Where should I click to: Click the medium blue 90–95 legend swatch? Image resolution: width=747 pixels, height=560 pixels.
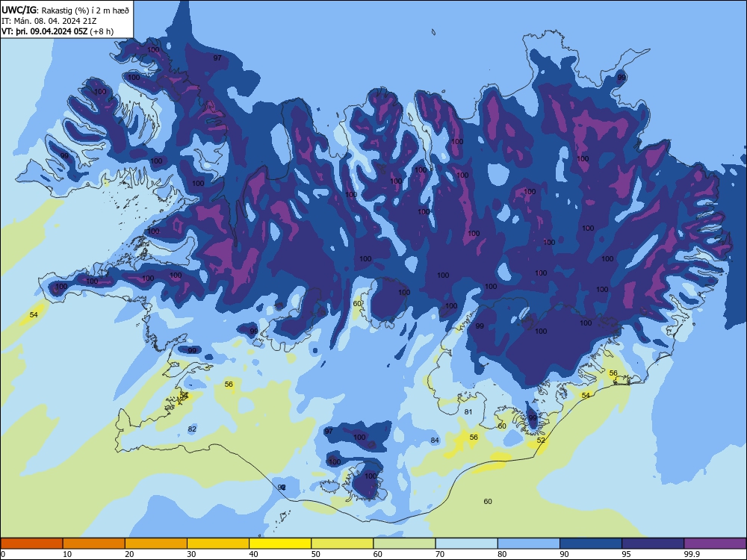(591, 544)
